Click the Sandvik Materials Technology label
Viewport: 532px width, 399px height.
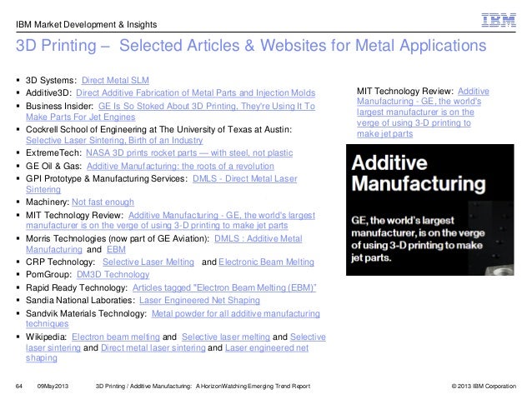tap(86, 313)
